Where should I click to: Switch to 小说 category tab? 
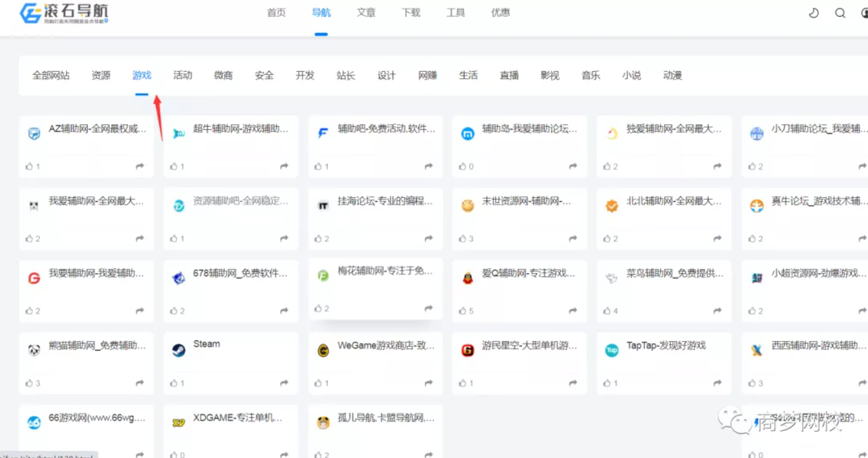coord(631,76)
